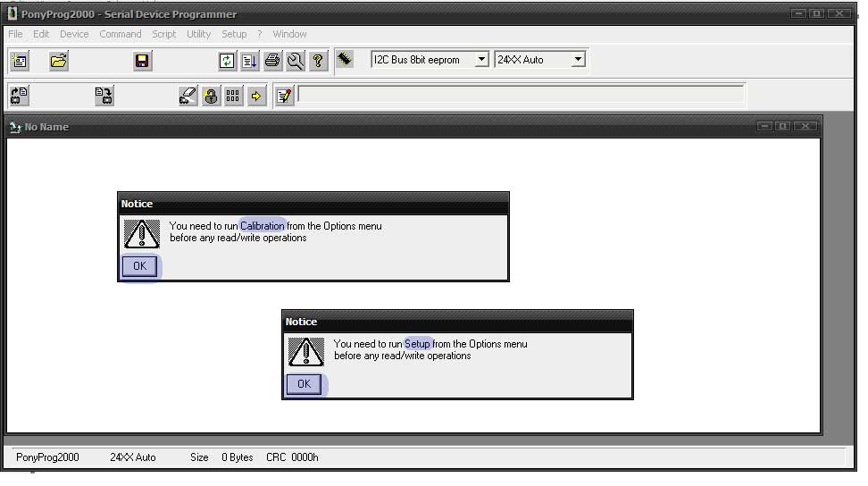Screen dimensions: 868x486
Task: Open a device file (folder icon)
Action: (59, 61)
